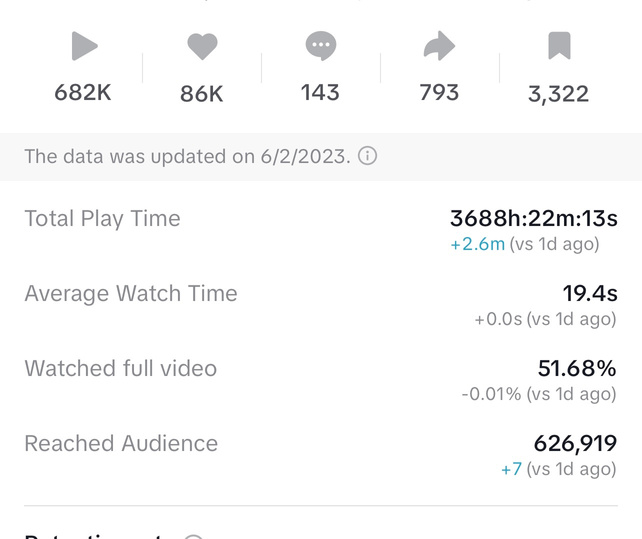Tap the Average Watch Time label
Image resolution: width=642 pixels, height=539 pixels.
coord(131,294)
